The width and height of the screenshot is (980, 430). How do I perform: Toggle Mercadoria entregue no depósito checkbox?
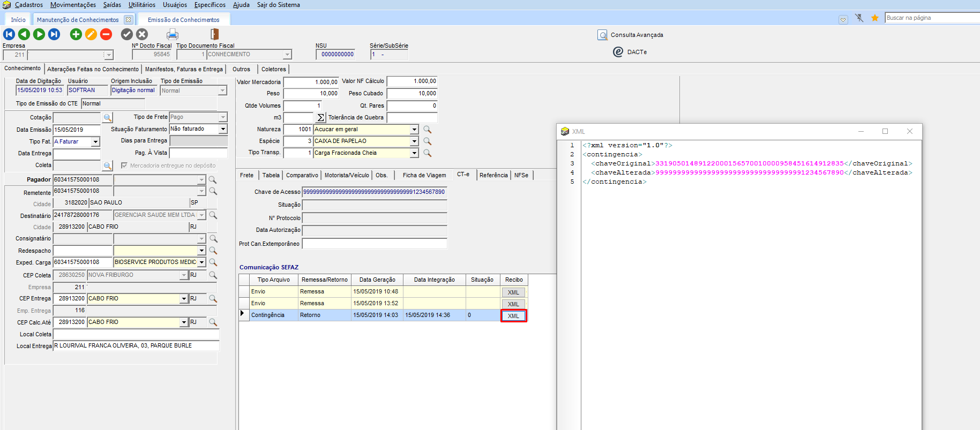124,165
